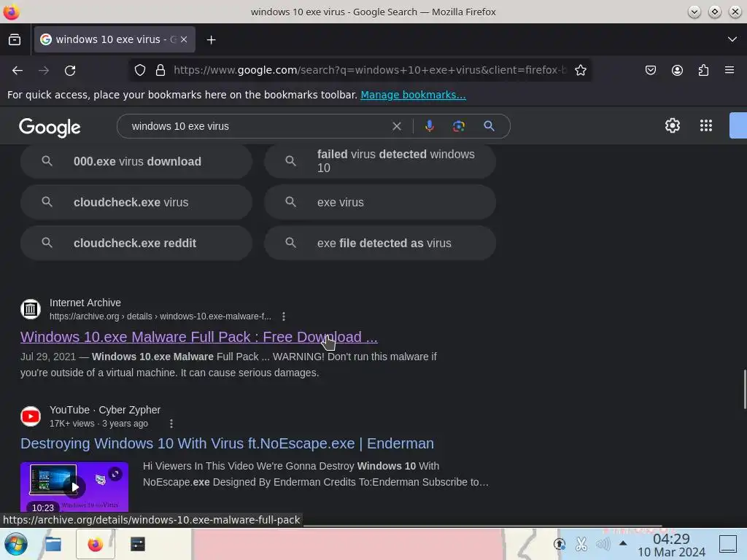Click the site padlock icon

(160, 71)
